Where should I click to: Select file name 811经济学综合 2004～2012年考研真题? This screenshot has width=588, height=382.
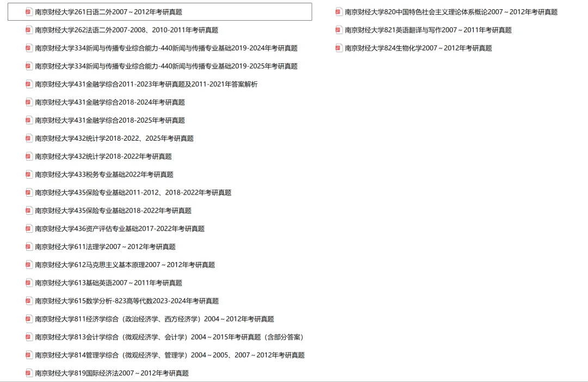coord(155,319)
